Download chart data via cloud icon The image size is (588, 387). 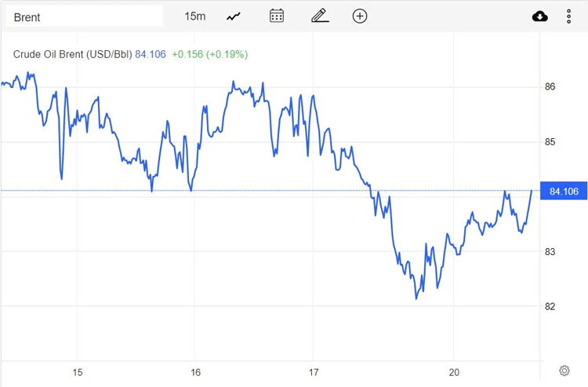tap(539, 16)
